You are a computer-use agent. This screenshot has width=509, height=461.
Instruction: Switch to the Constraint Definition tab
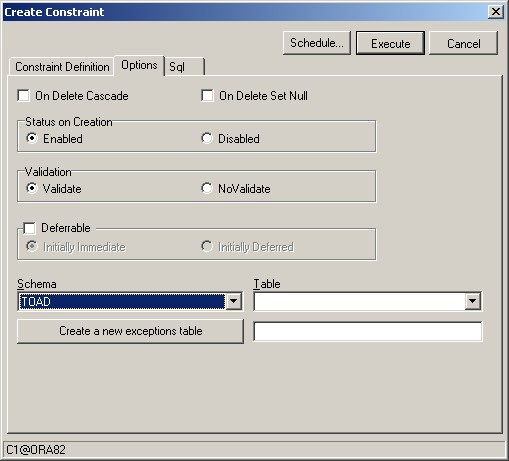[62, 67]
